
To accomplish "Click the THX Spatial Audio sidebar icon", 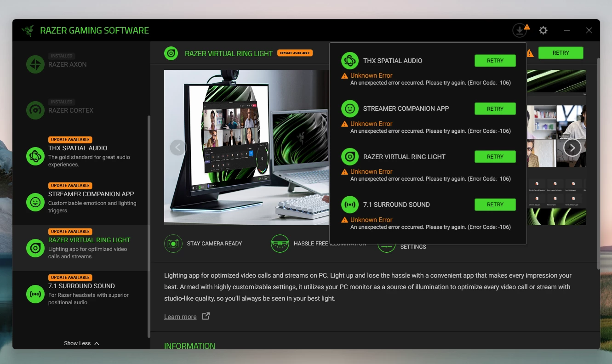I will (x=35, y=156).
